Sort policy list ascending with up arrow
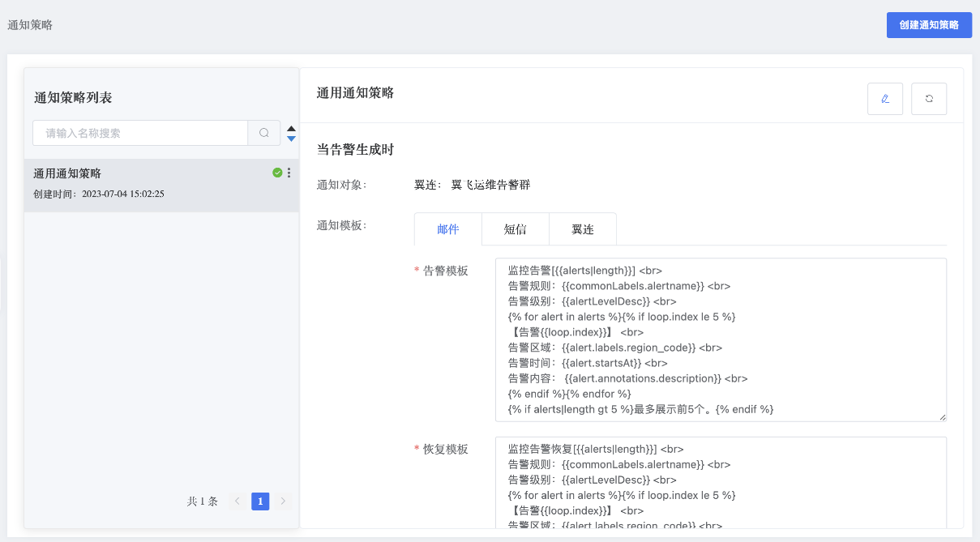Viewport: 980px width, 542px height. 292,128
